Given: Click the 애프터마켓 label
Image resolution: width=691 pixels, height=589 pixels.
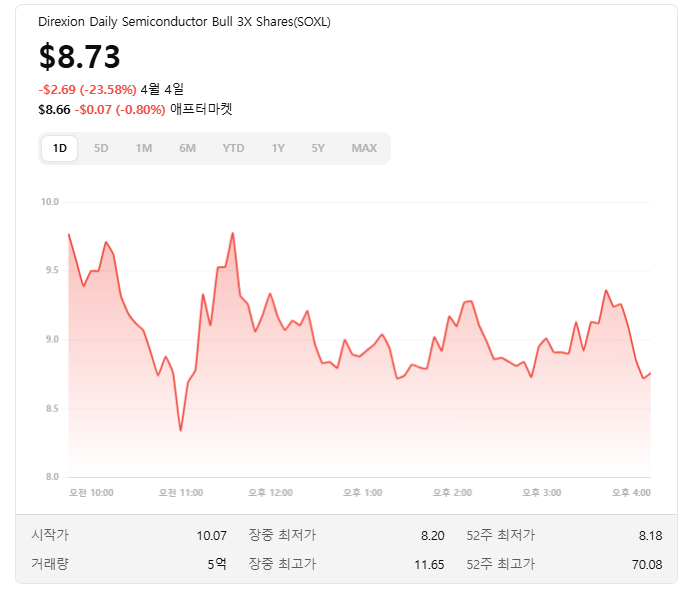Looking at the screenshot, I should pyautogui.click(x=201, y=109).
